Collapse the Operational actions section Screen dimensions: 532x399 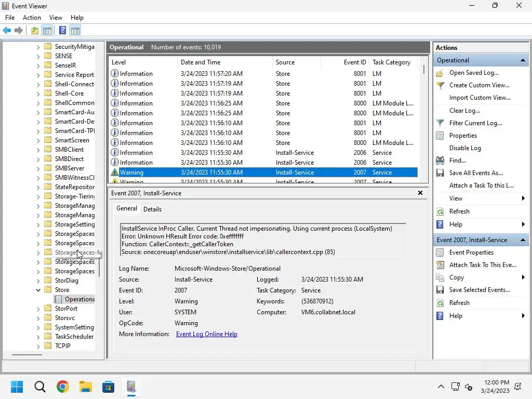point(523,60)
